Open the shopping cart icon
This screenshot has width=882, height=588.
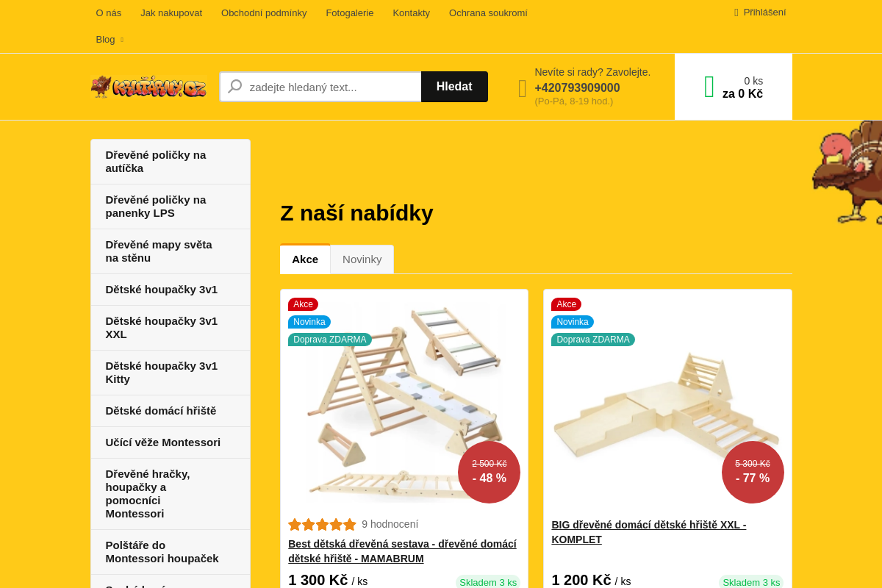point(709,87)
